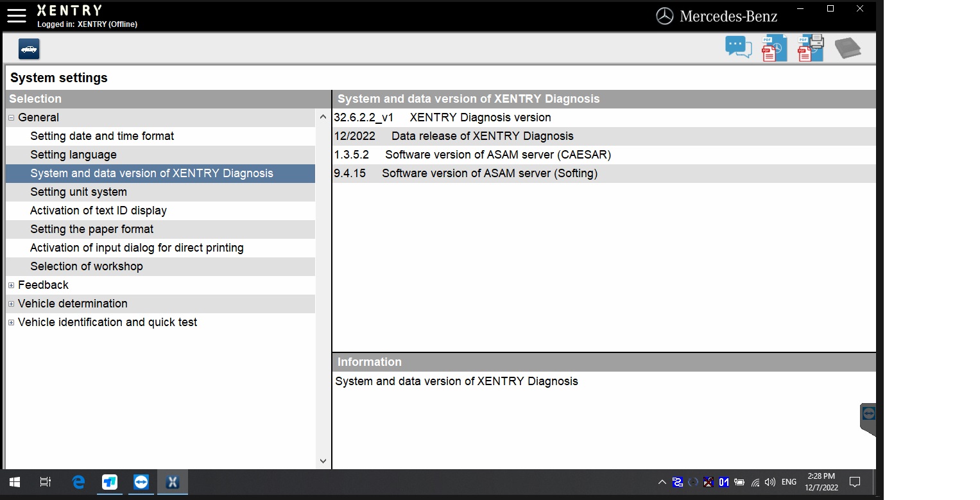Click the blue cable connection tray icon
The height and width of the screenshot is (500, 980).
coord(678,482)
